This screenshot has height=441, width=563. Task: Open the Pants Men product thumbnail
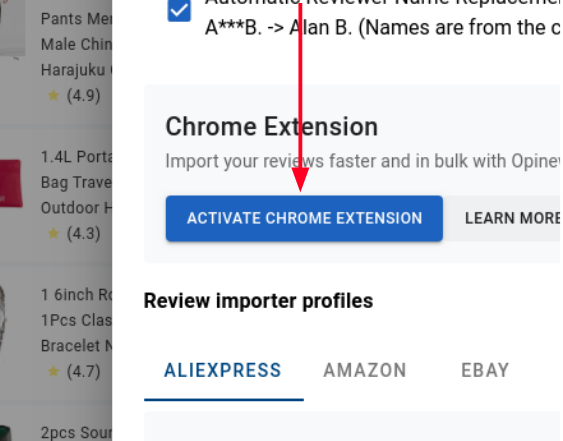point(12,28)
